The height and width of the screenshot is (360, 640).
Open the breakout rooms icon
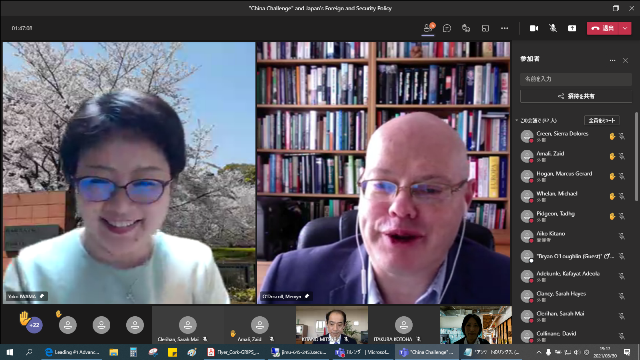point(485,28)
